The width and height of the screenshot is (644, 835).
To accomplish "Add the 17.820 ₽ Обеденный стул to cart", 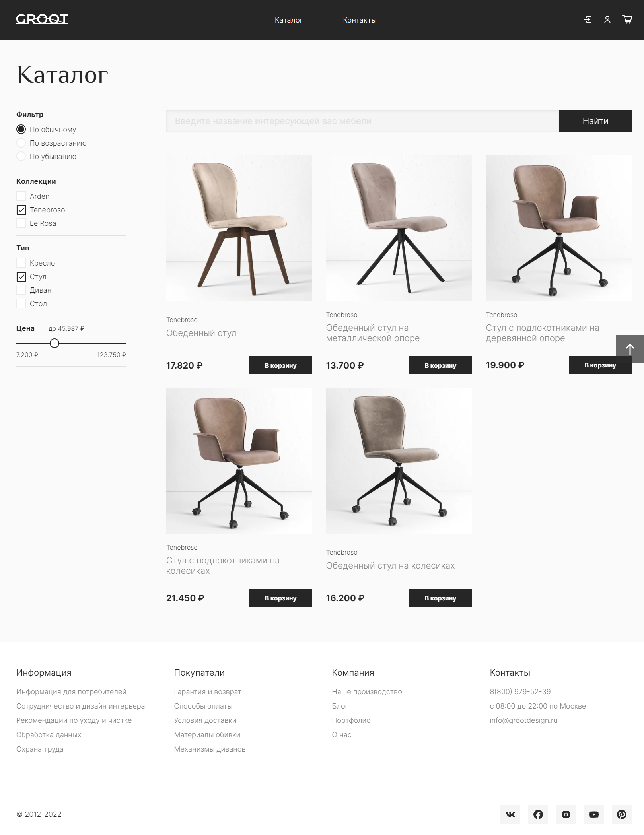I will pos(280,365).
